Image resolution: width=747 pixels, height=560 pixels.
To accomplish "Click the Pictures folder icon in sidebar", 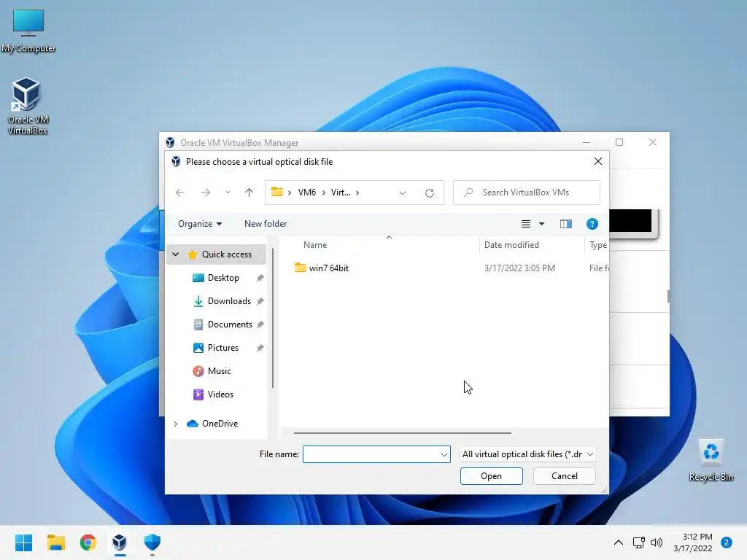I will pos(198,348).
